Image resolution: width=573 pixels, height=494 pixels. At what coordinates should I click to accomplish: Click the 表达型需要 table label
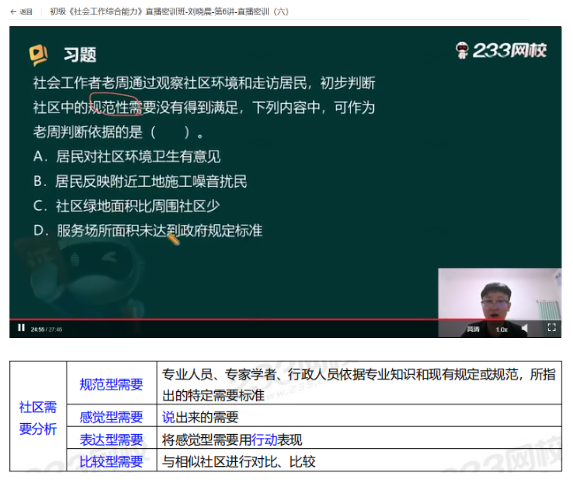click(x=111, y=440)
